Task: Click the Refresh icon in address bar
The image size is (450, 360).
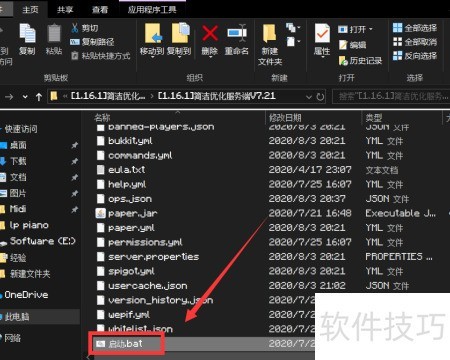Action: point(320,97)
